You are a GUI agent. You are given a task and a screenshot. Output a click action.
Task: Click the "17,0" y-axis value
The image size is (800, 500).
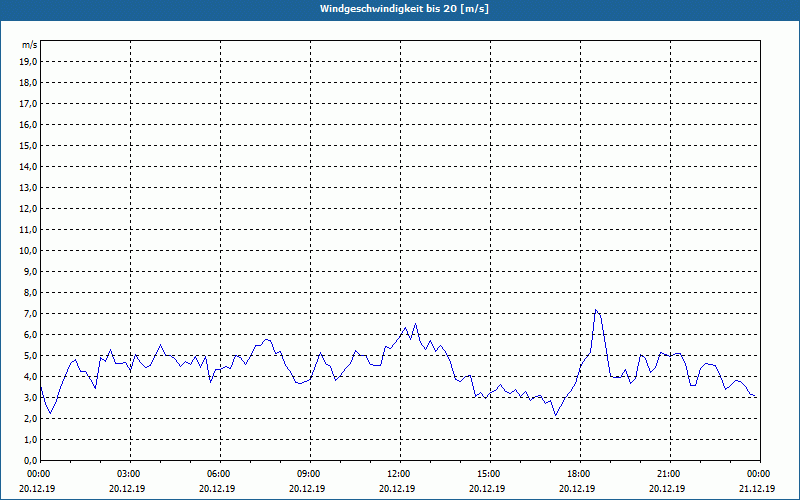[28, 104]
